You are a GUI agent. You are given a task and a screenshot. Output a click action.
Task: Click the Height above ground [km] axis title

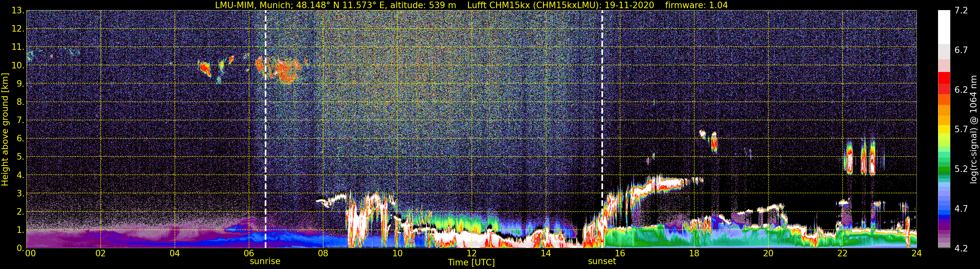click(x=5, y=130)
